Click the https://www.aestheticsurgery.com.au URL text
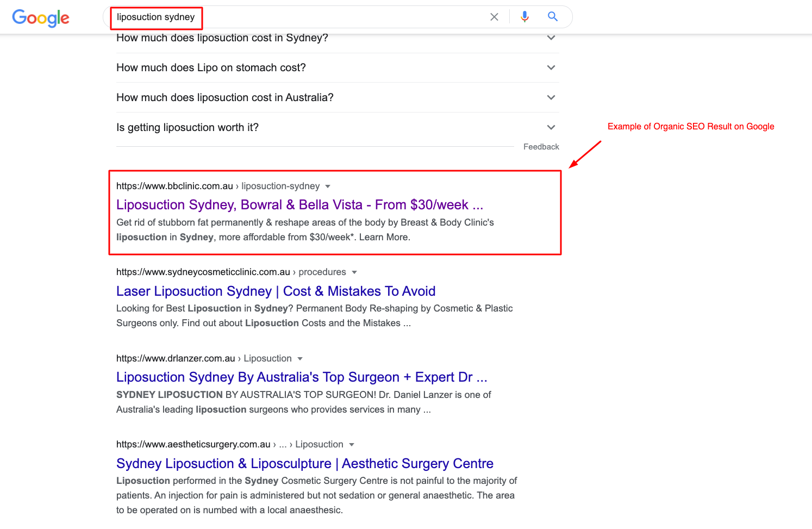Image resolution: width=812 pixels, height=529 pixels. (193, 444)
